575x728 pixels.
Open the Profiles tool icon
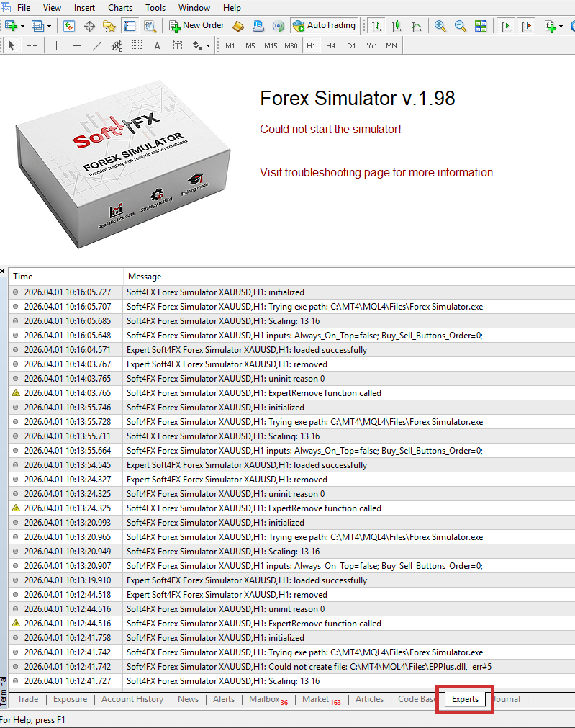37,26
